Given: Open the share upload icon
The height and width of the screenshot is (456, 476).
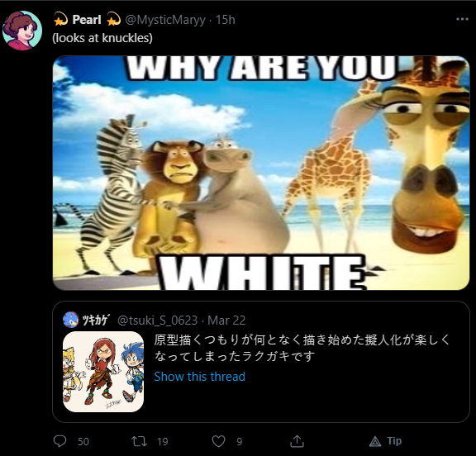Looking at the screenshot, I should (x=297, y=441).
